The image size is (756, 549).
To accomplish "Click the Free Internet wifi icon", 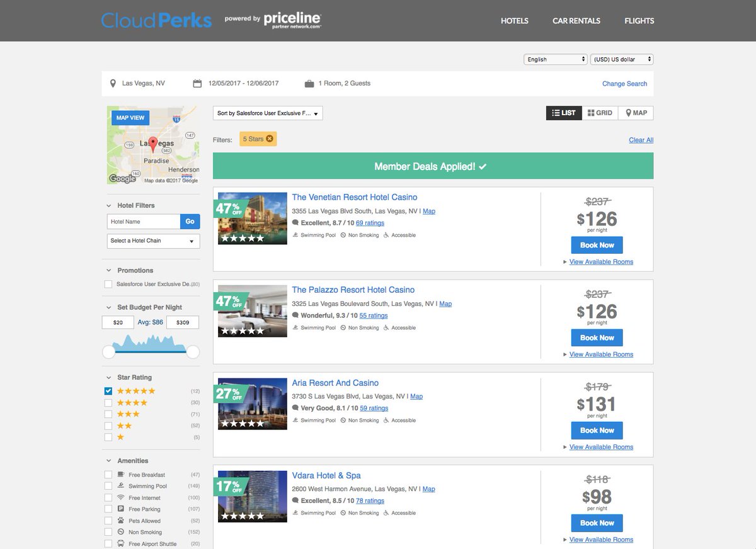I will 121,497.
